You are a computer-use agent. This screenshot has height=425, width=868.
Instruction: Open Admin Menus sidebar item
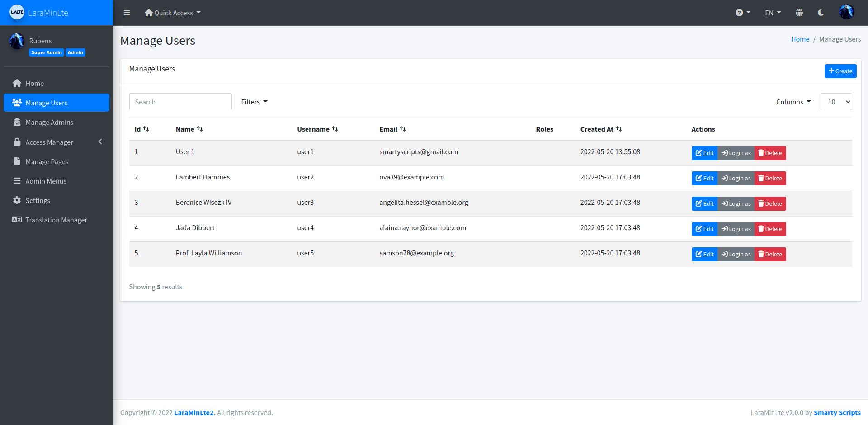point(57,181)
